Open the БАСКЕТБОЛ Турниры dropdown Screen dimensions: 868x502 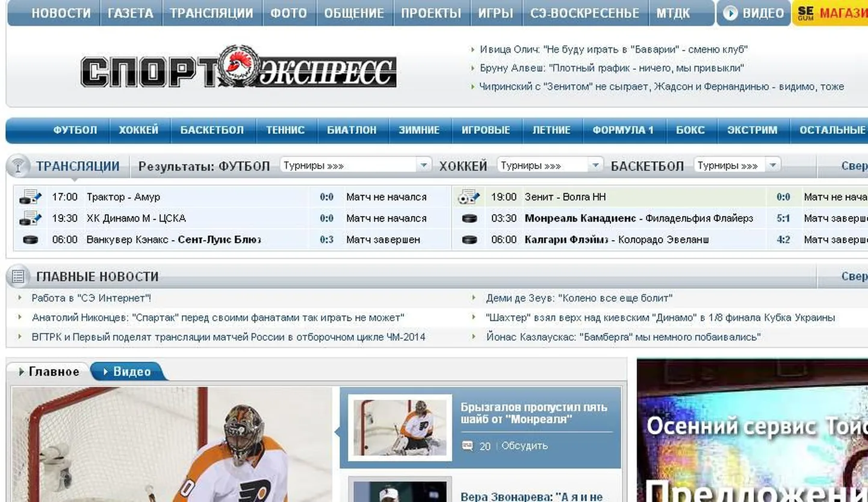tap(737, 165)
